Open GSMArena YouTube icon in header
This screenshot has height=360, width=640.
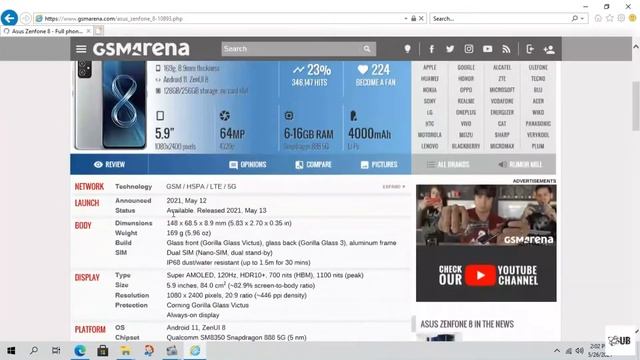(x=487, y=49)
